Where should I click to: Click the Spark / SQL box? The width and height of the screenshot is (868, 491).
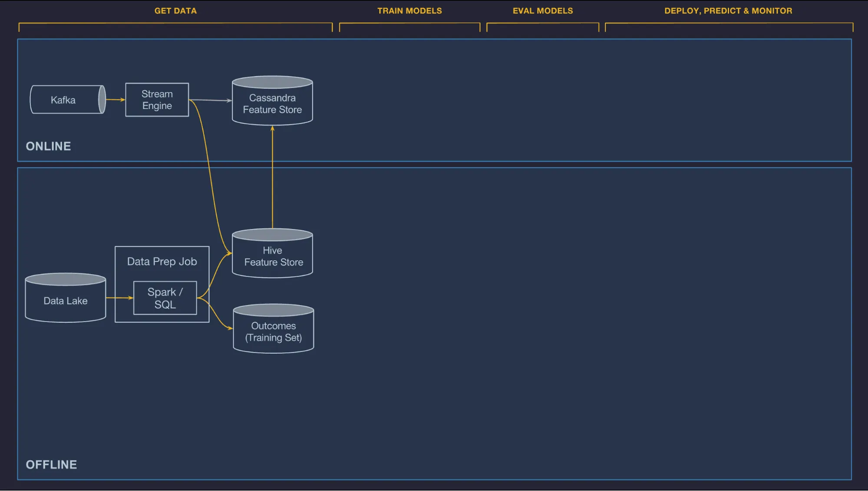(x=165, y=298)
